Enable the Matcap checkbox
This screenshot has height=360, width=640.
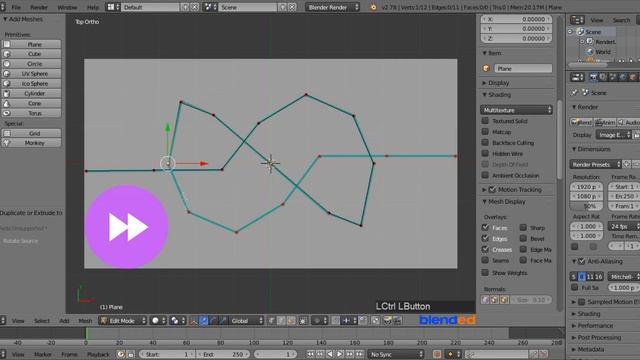[485, 132]
